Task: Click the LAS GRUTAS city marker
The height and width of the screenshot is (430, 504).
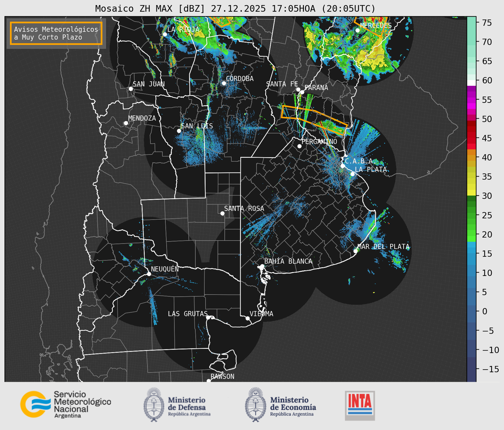Action: pyautogui.click(x=208, y=318)
